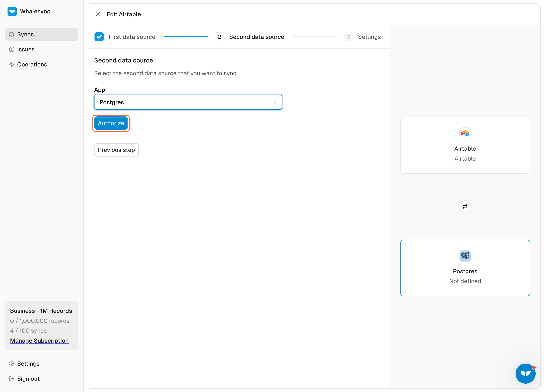This screenshot has width=544, height=392.
Task: Open the Whalesync chat support bubble
Action: coord(526,374)
